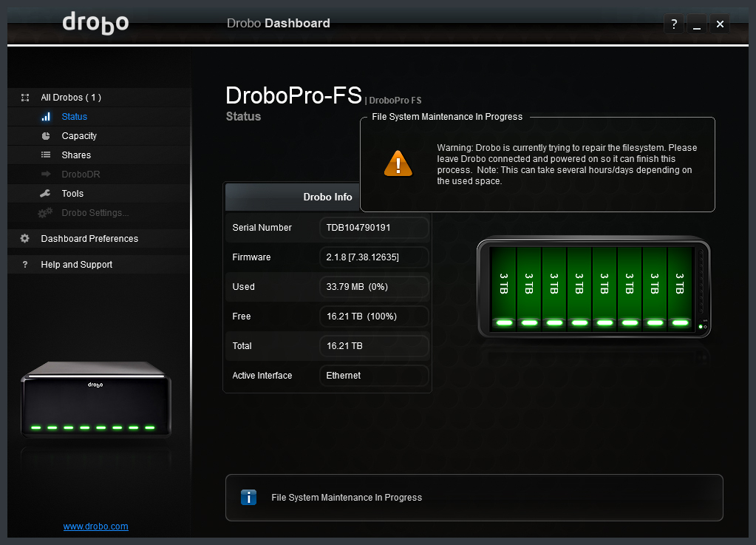Click the Status bar-chart icon
The height and width of the screenshot is (545, 756).
tap(46, 117)
